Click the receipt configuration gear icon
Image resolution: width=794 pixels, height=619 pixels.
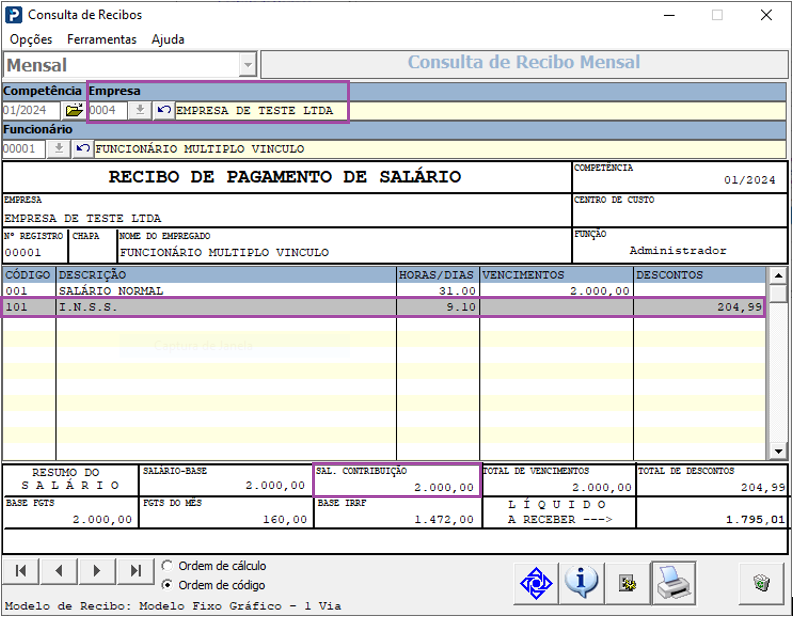(627, 583)
